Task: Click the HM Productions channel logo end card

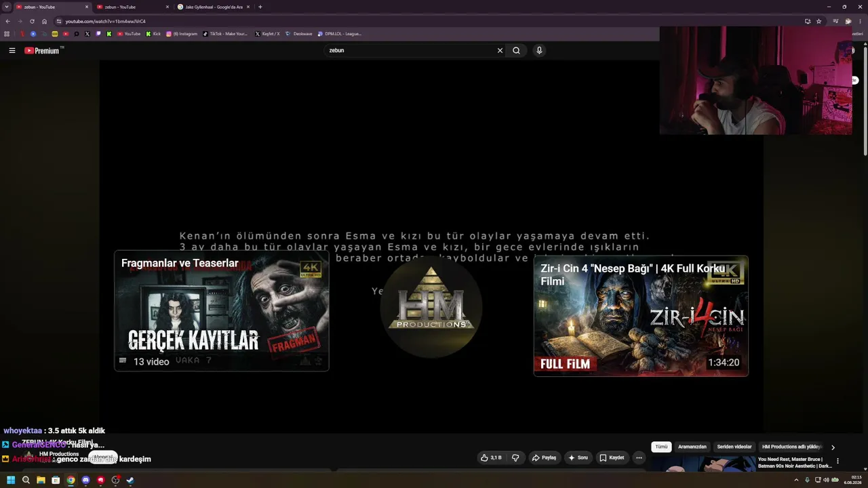Action: click(x=431, y=307)
